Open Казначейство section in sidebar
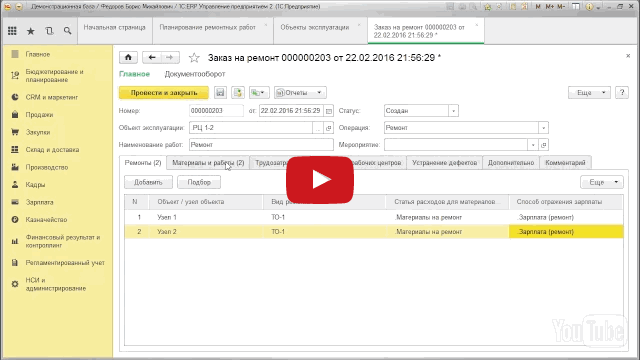Image resolution: width=640 pixels, height=360 pixels. [46, 220]
